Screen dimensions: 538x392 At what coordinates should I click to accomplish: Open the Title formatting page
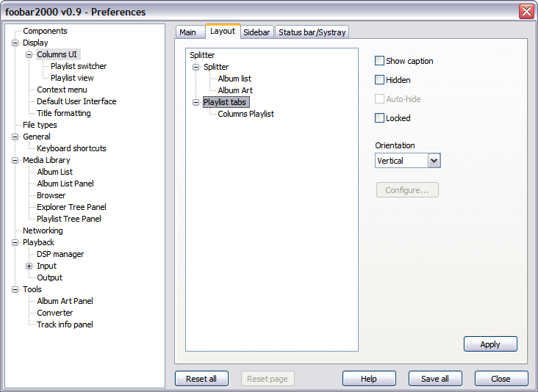coord(64,113)
